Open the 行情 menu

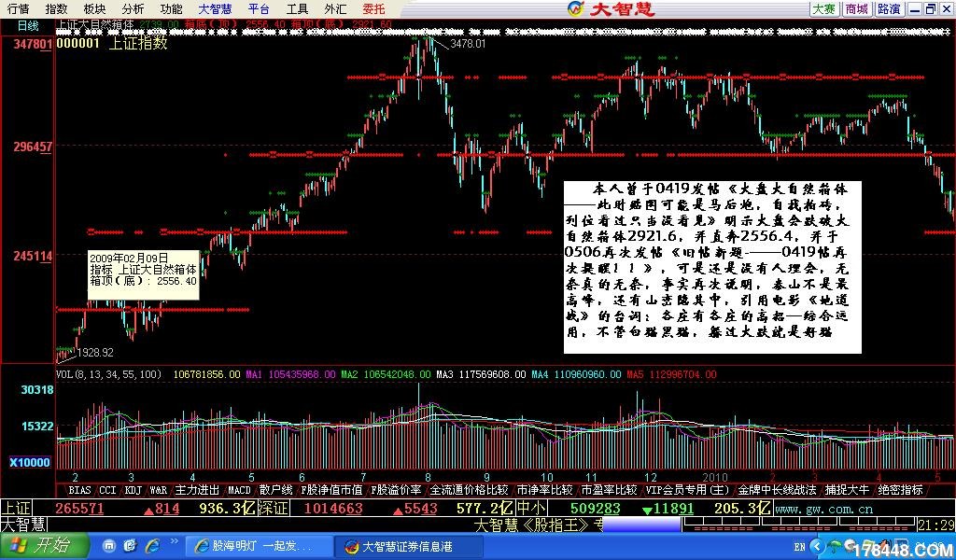coord(18,8)
